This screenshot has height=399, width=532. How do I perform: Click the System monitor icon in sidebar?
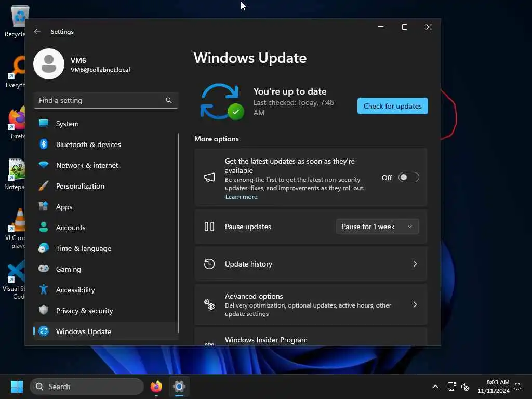click(x=44, y=124)
